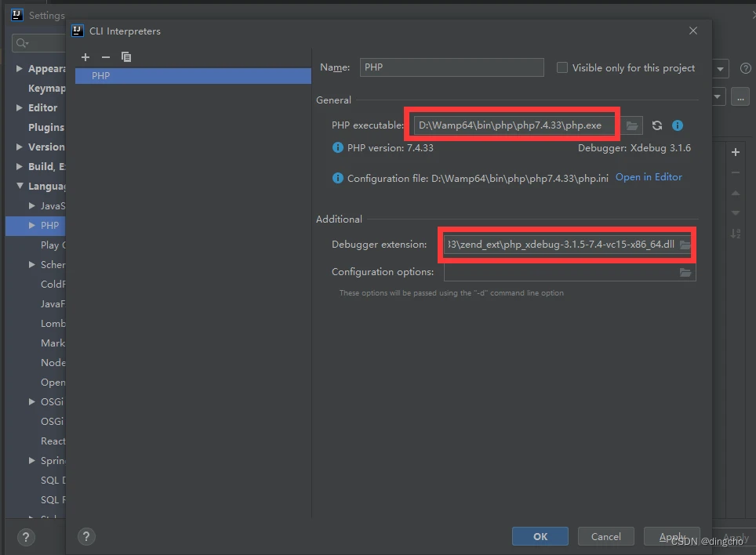
Task: Close the CLI Interpreters dialog
Action: (693, 31)
